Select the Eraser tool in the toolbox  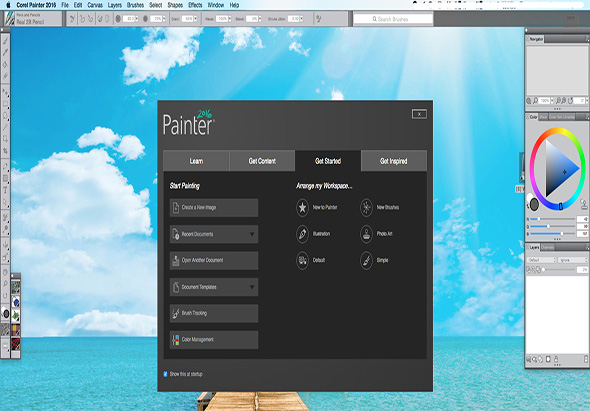pos(6,76)
